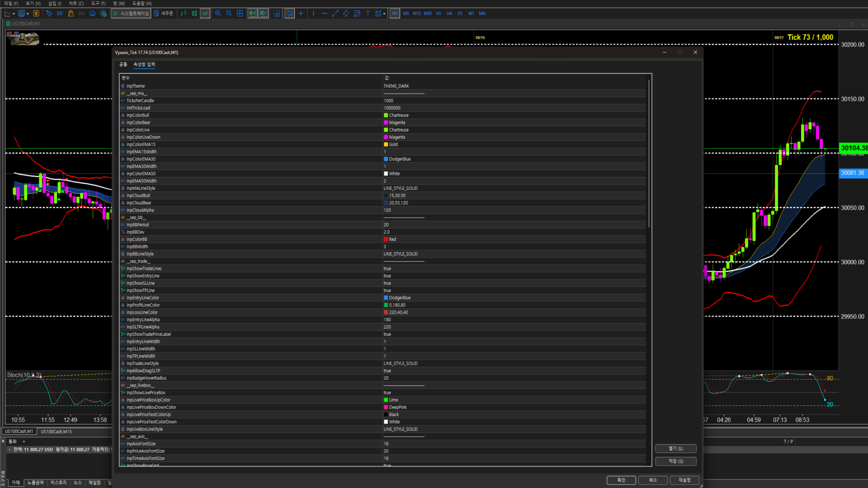Click the 열기 (L) load button
The image size is (868, 488).
pos(676,449)
